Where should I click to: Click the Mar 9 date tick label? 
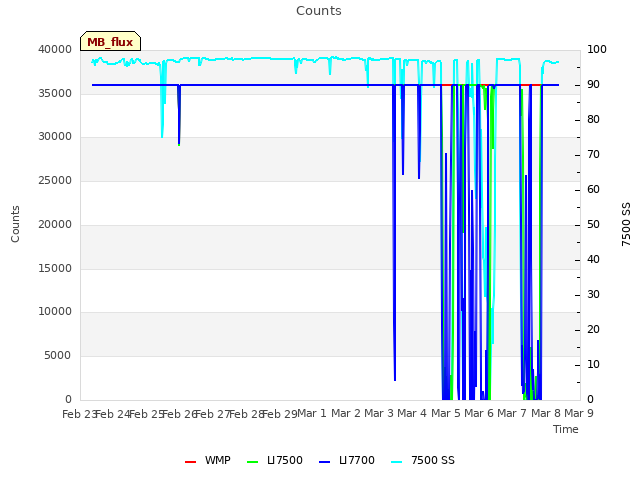[579, 413]
